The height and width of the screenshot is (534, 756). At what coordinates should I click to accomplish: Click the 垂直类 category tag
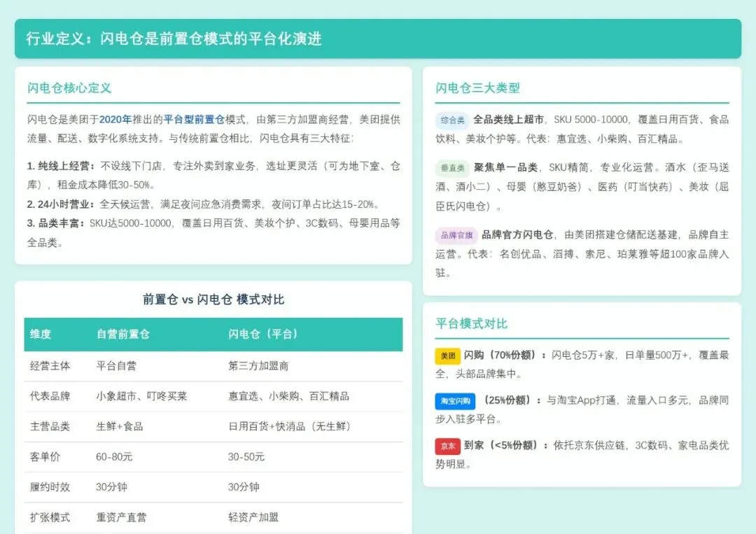pyautogui.click(x=452, y=168)
